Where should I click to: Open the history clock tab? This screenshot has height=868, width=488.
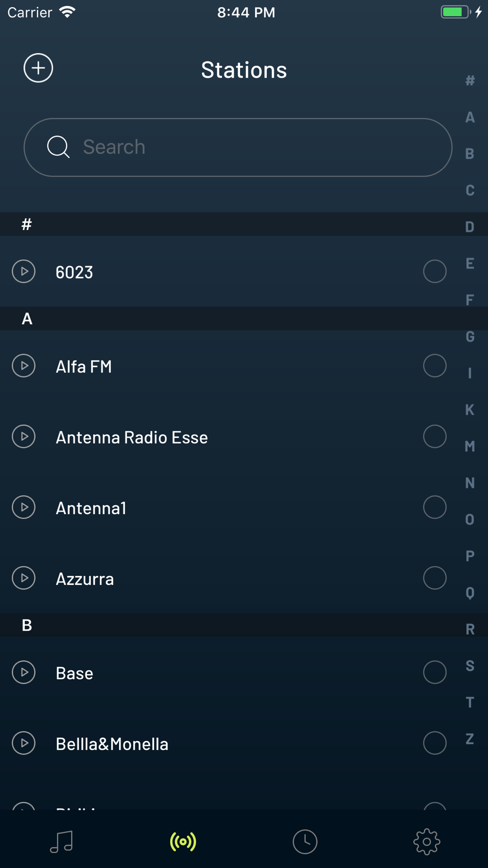(305, 842)
